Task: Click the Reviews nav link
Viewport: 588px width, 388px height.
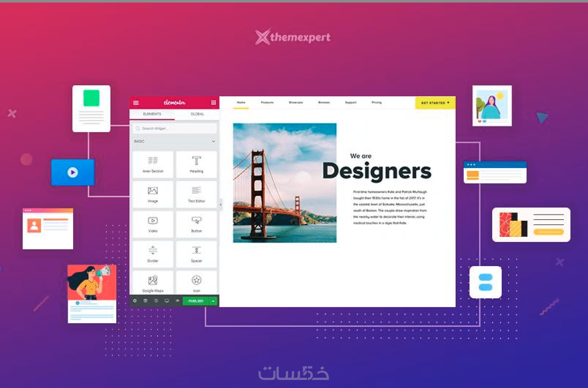Action: coord(324,103)
